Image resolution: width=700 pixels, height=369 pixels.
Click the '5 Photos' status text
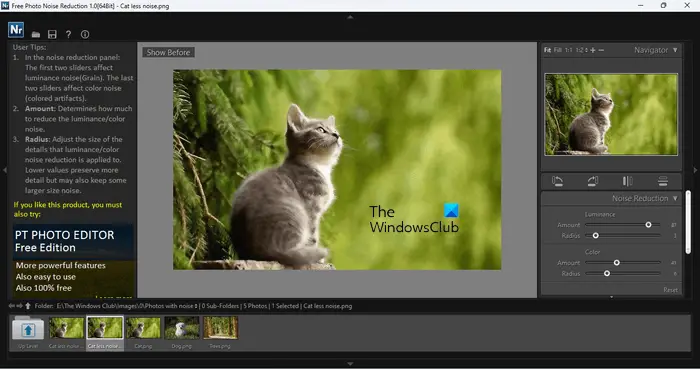coord(254,306)
